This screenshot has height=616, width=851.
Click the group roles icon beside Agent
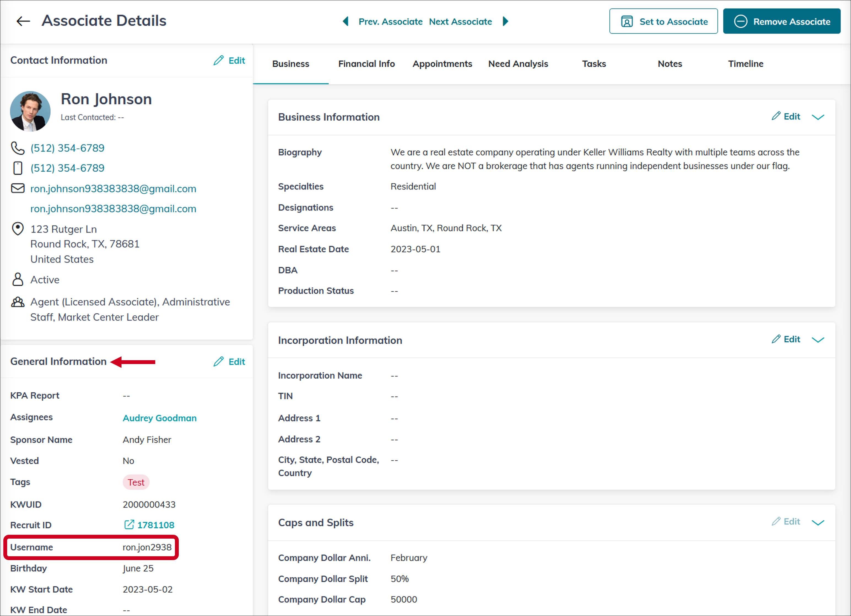pyautogui.click(x=18, y=302)
